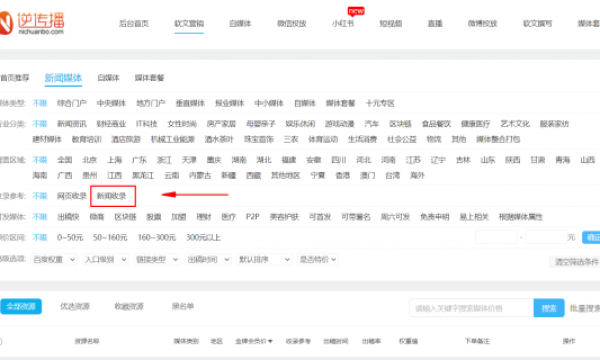Select 0~50元 price range
This screenshot has width=600, height=360.
pyautogui.click(x=70, y=238)
